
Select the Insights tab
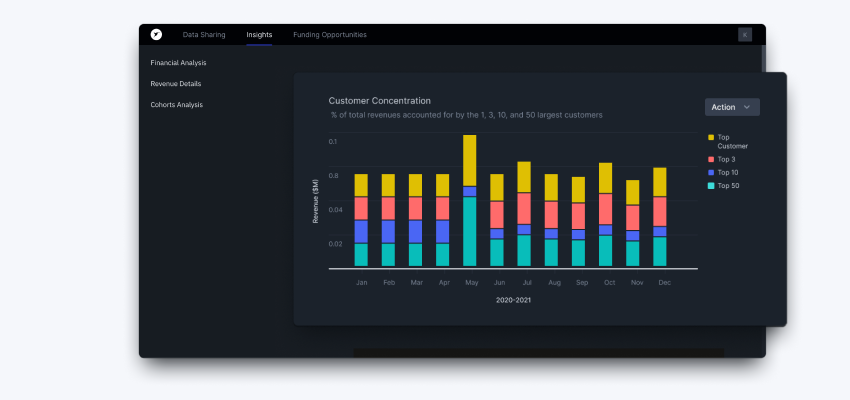click(x=259, y=35)
